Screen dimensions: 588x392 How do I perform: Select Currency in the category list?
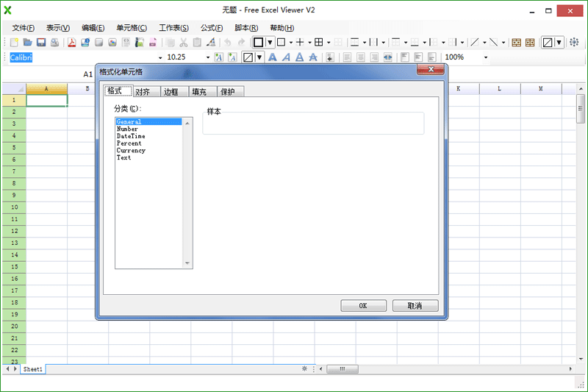click(149, 151)
